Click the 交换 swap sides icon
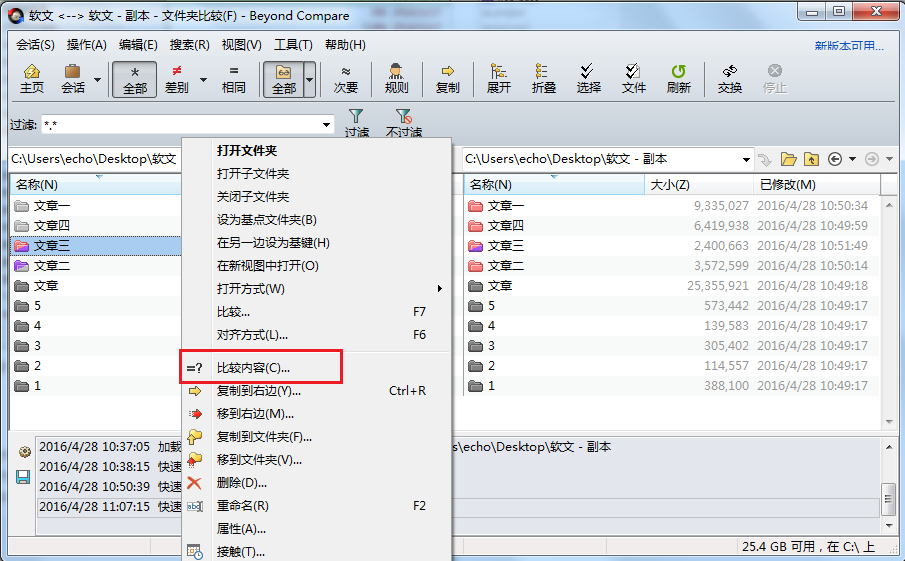 (730, 79)
